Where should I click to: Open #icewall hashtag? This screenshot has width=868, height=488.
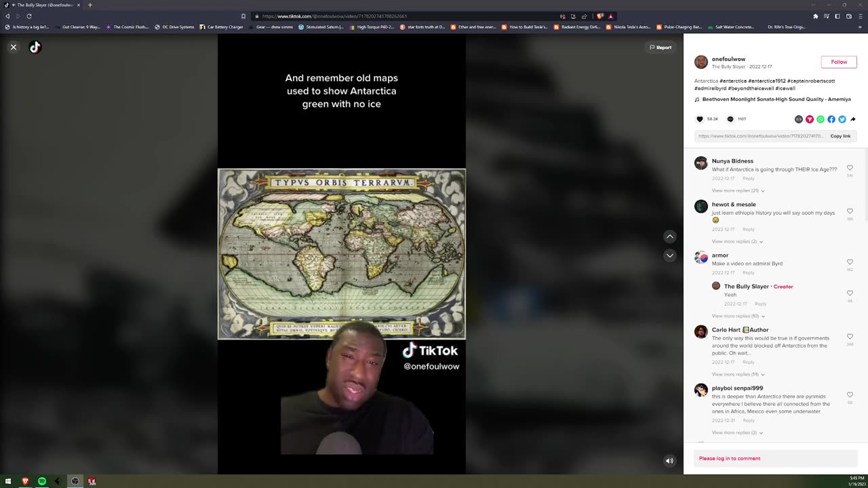coord(785,88)
